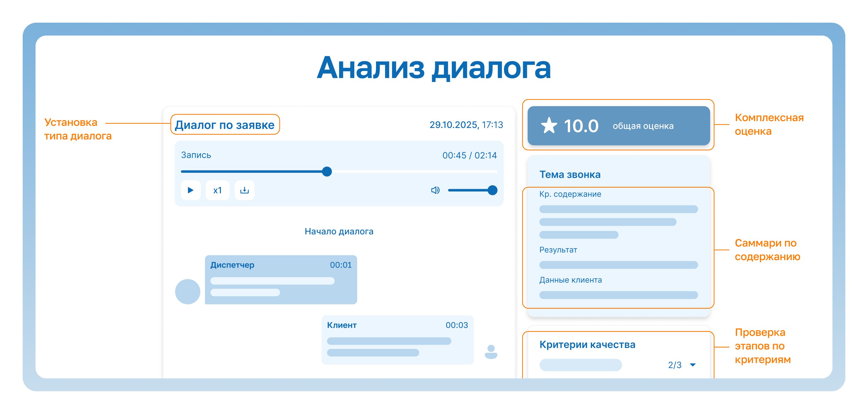Open the Клиент message bubble

click(397, 340)
